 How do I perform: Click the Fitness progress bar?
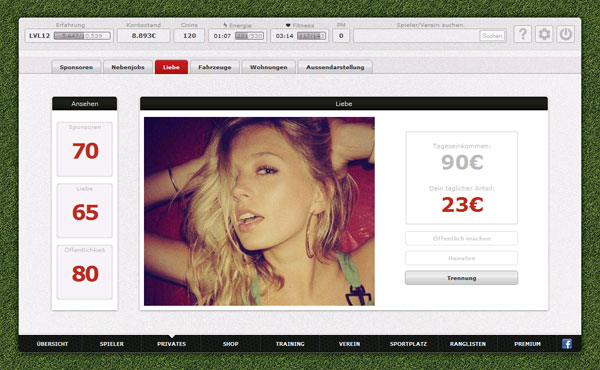[311, 36]
